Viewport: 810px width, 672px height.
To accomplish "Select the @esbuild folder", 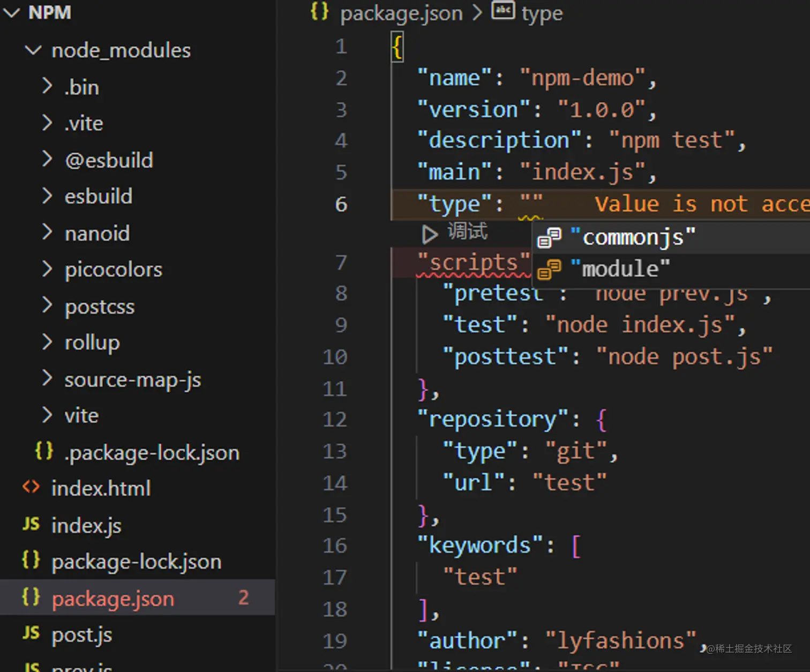I will coord(109,160).
